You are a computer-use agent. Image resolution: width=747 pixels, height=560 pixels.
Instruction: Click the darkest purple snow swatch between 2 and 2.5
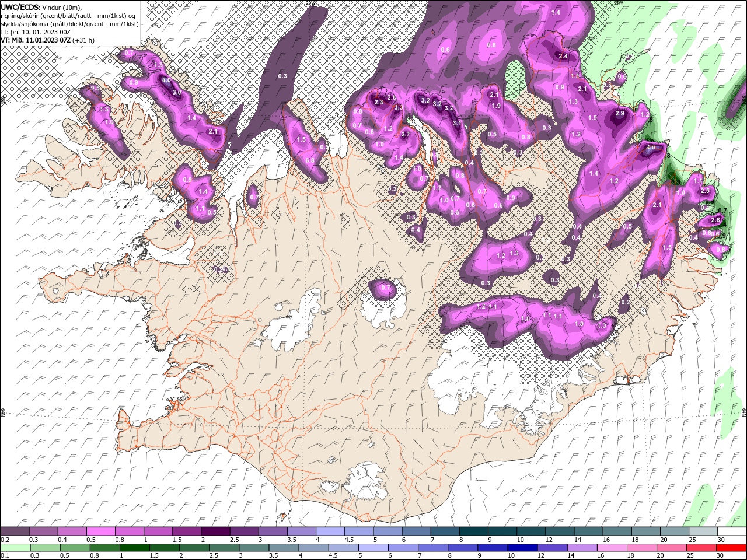point(215,531)
